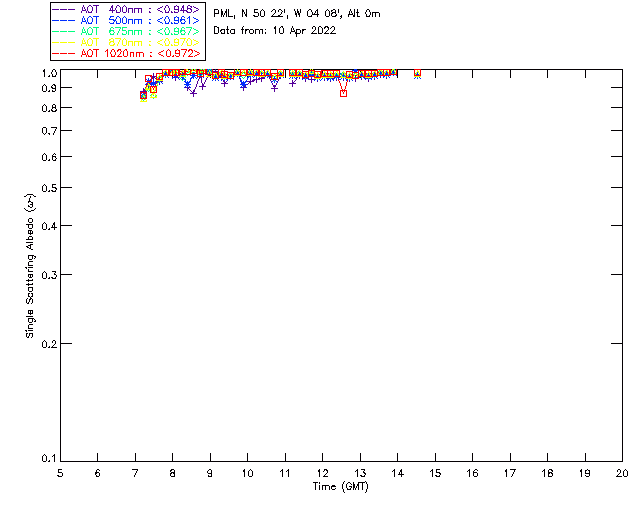The height and width of the screenshot is (512, 640).
Task: Click the x-axis tick label 7
Action: pos(135,473)
